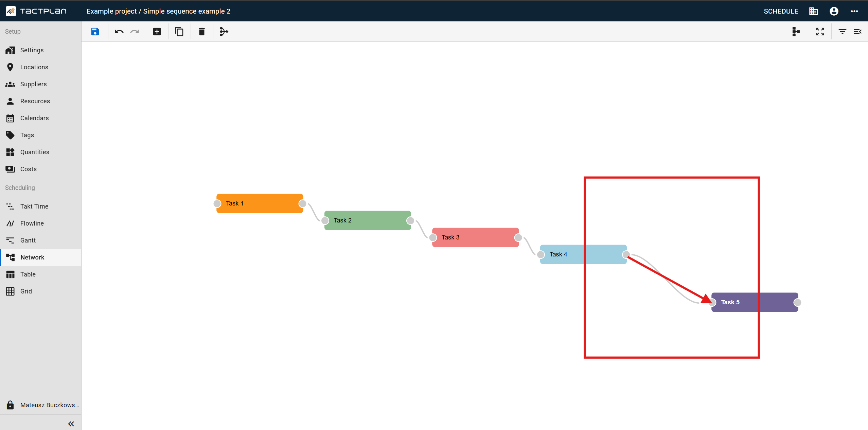Click Task 5 output connector dot
This screenshot has height=430, width=868.
pyautogui.click(x=797, y=302)
